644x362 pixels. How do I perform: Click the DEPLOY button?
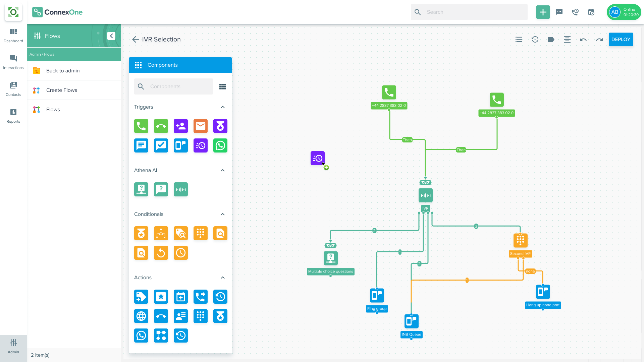[621, 40]
